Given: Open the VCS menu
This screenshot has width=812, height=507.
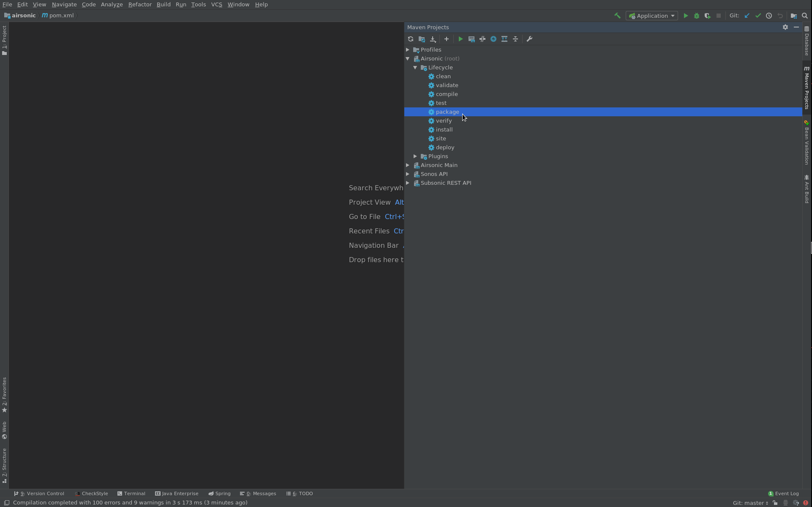Looking at the screenshot, I should (x=216, y=4).
